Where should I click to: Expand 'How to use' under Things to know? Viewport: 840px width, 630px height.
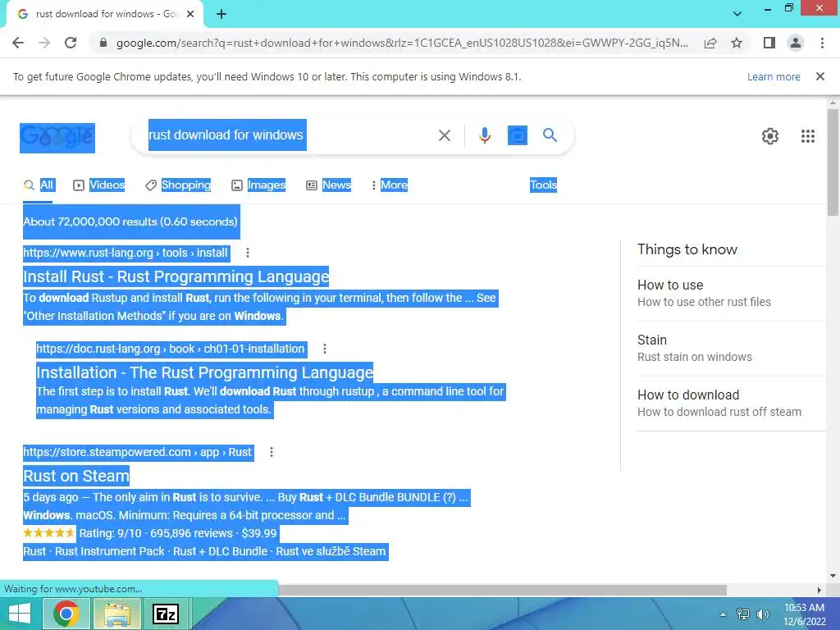click(732, 293)
